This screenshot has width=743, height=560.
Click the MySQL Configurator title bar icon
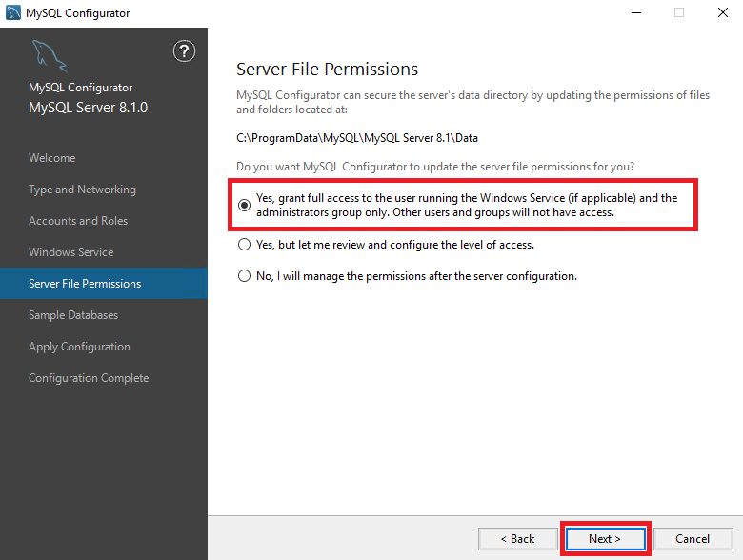click(13, 12)
